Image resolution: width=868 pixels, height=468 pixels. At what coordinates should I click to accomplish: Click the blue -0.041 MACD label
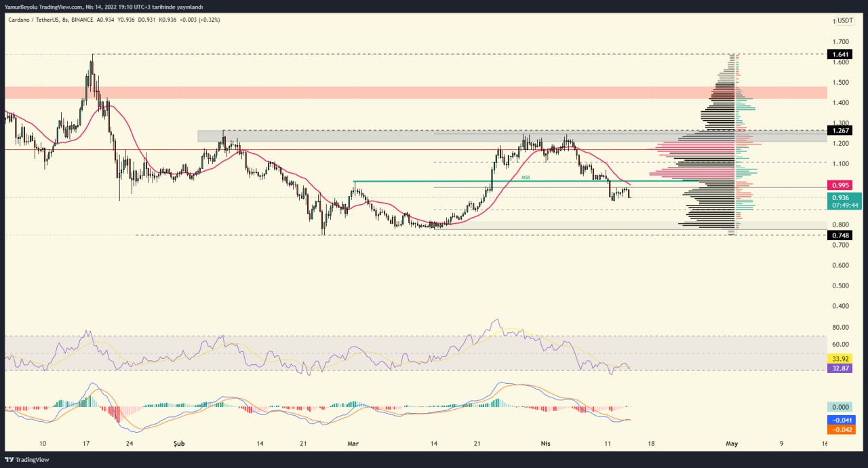coord(841,420)
